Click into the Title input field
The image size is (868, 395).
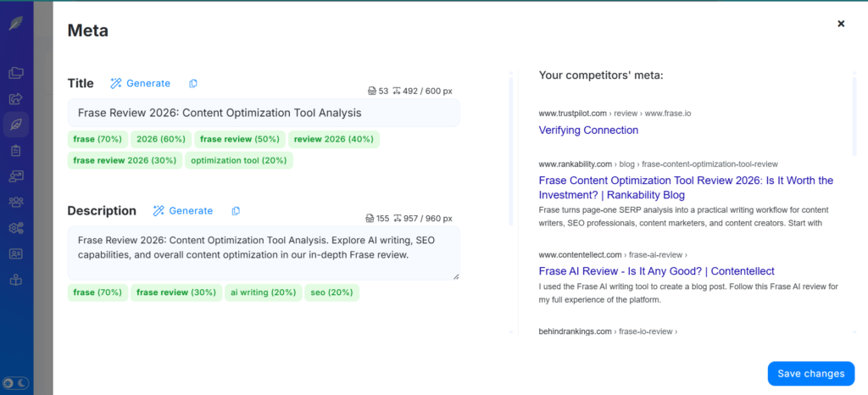[x=264, y=113]
